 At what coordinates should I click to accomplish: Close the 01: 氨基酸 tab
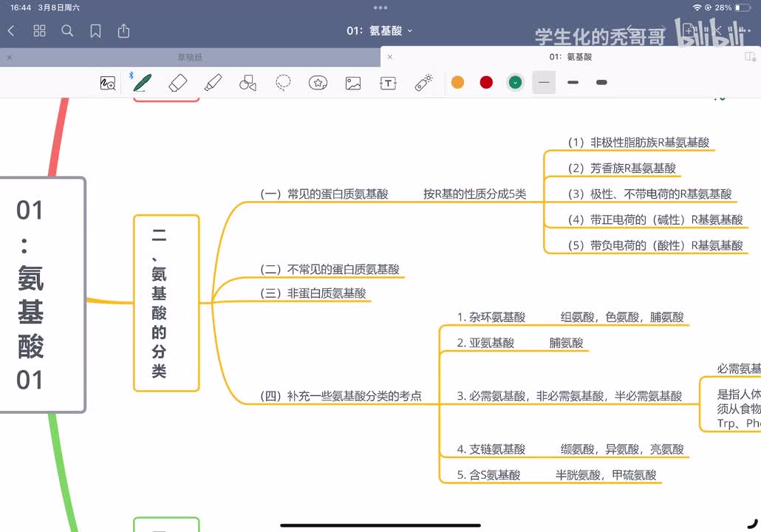[x=389, y=57]
